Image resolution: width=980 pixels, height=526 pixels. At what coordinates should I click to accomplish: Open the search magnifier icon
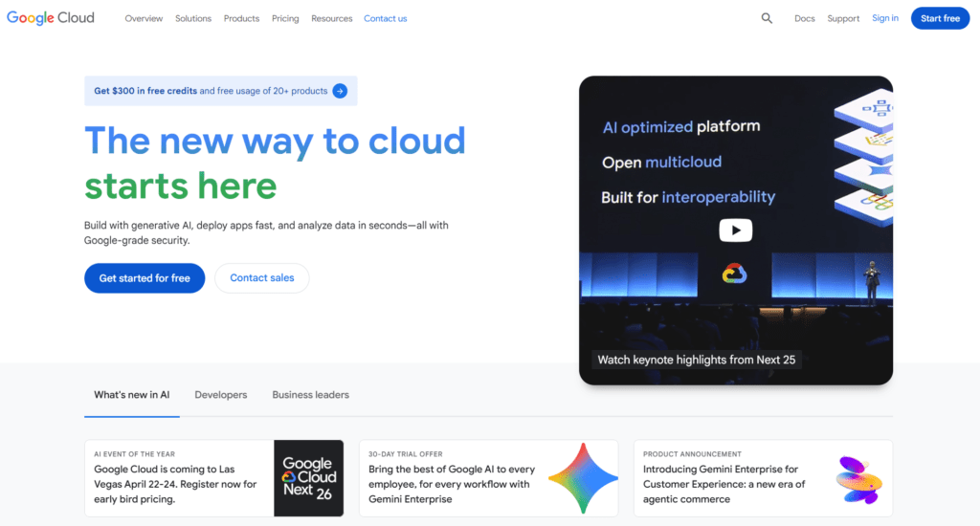click(x=767, y=19)
